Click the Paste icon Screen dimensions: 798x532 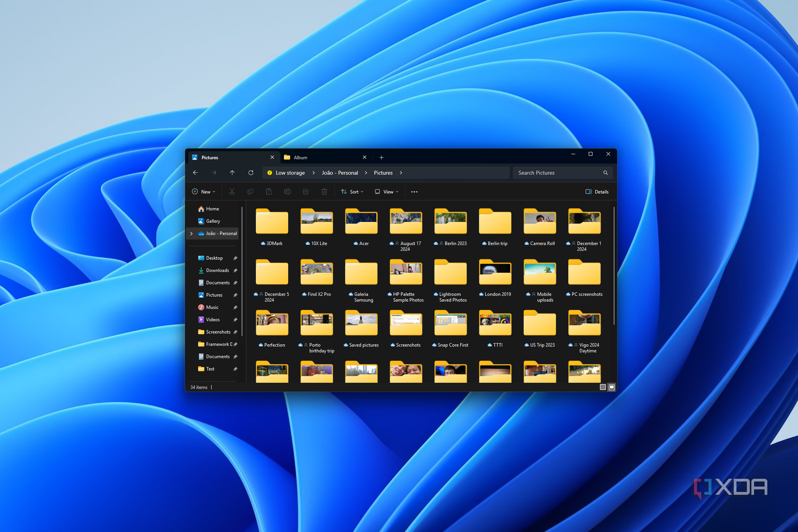pos(269,192)
